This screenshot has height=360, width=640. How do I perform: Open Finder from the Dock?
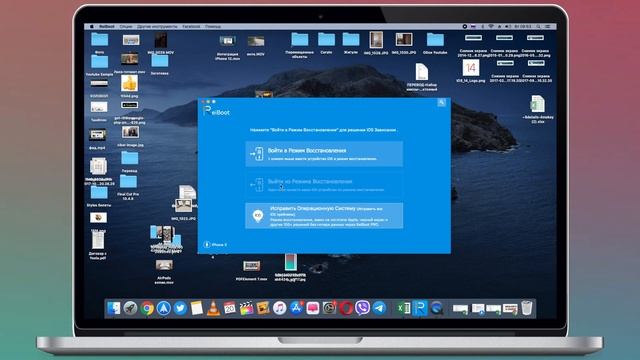click(x=113, y=308)
